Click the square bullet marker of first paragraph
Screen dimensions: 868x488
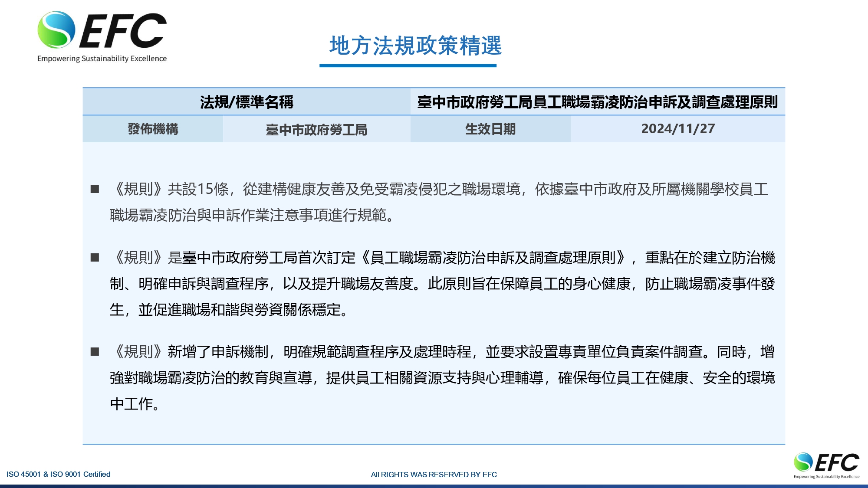pyautogui.click(x=95, y=189)
